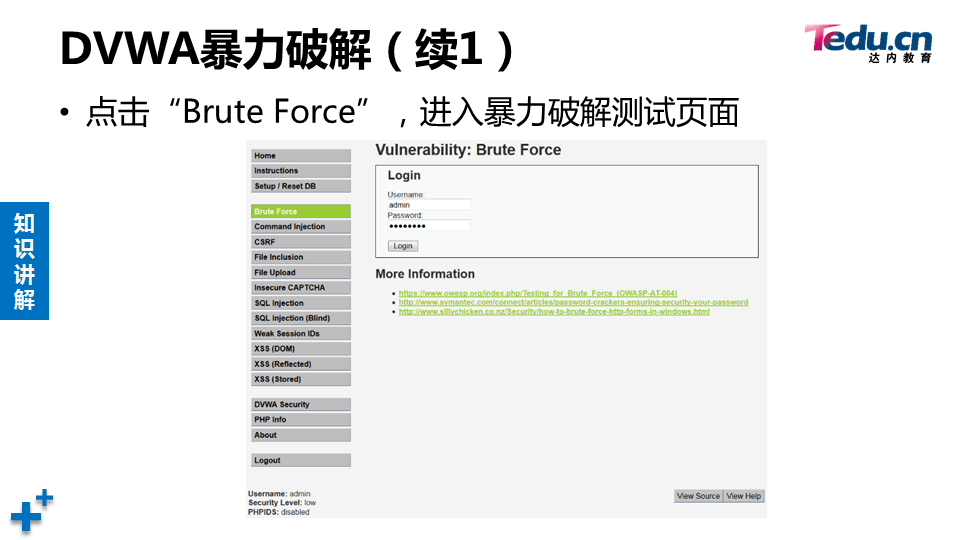The image size is (960, 540).
Task: Click the blue 知识讲解 side tab
Action: [24, 261]
